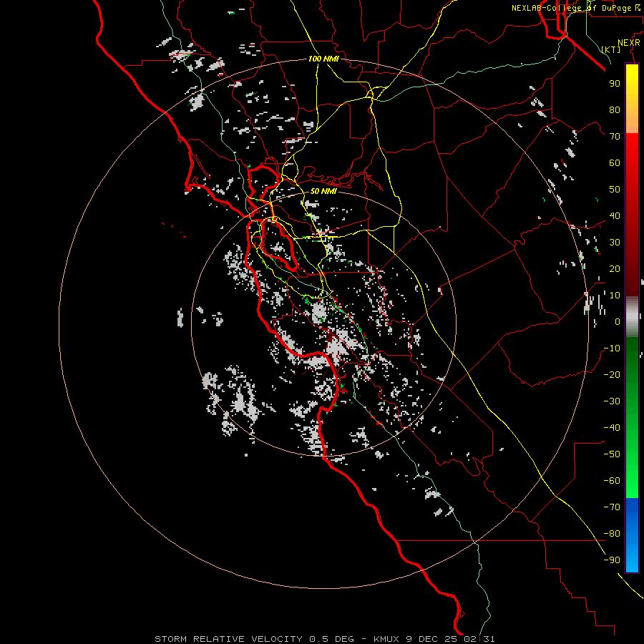Click the -10 value on velocity scale
The width and height of the screenshot is (644, 644).
click(x=612, y=348)
